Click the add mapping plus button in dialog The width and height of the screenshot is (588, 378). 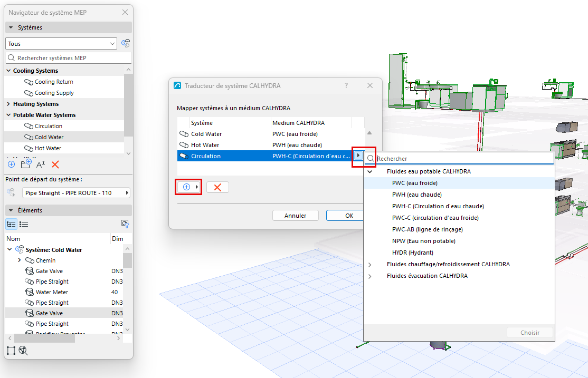[x=188, y=187]
